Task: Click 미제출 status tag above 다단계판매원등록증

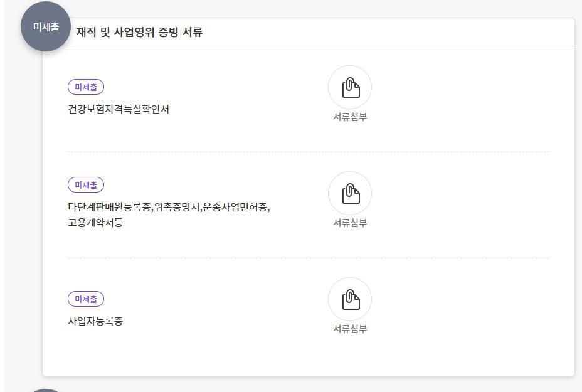Action: coord(86,185)
